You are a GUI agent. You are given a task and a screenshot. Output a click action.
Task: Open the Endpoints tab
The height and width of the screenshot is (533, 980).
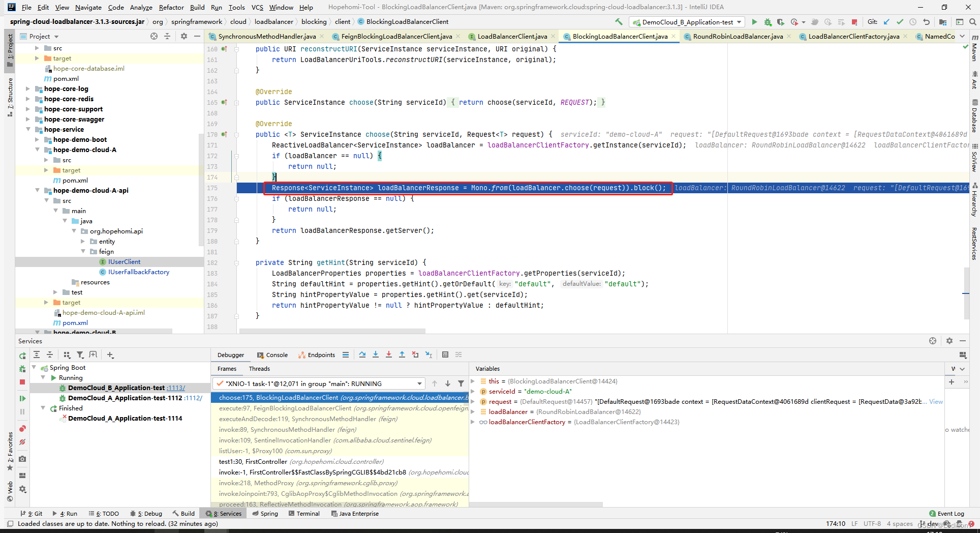pos(317,355)
